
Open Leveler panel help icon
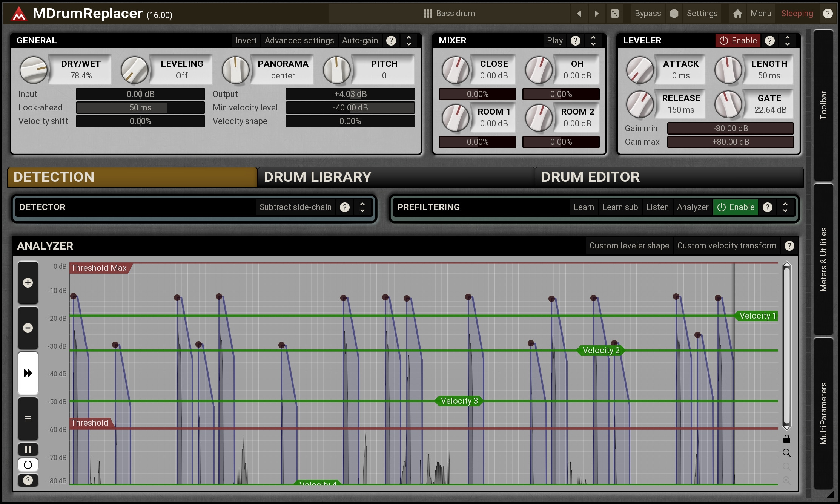point(770,41)
